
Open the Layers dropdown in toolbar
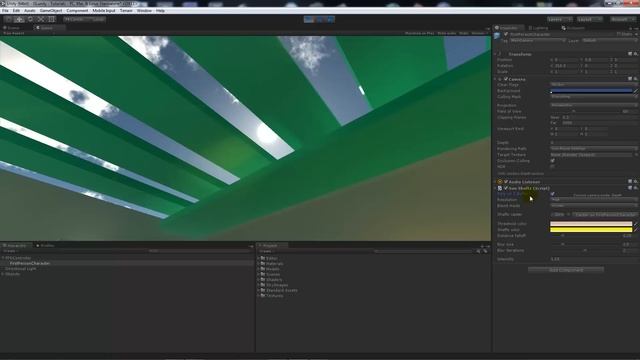560,19
